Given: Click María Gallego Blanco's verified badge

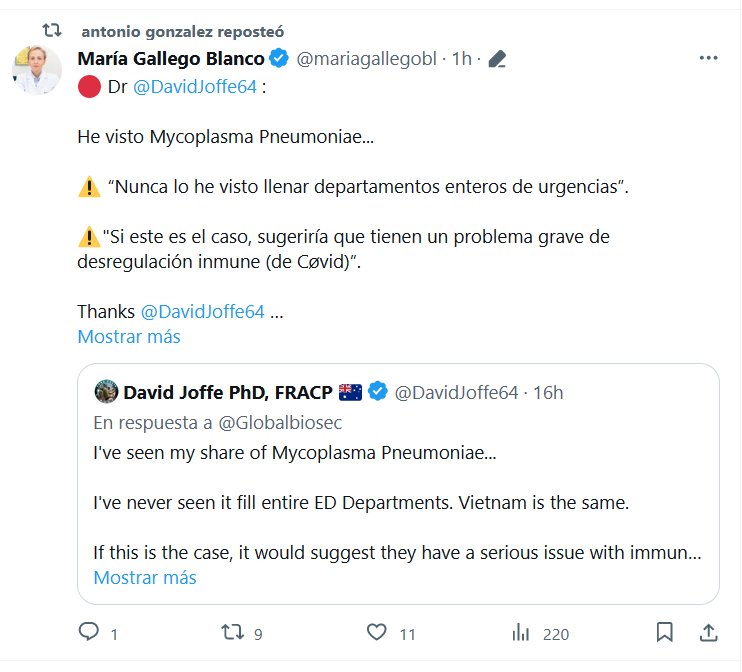Looking at the screenshot, I should pyautogui.click(x=279, y=58).
